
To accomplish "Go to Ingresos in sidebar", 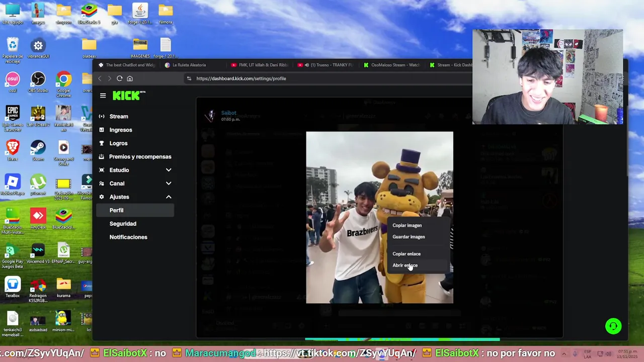I will (x=121, y=130).
